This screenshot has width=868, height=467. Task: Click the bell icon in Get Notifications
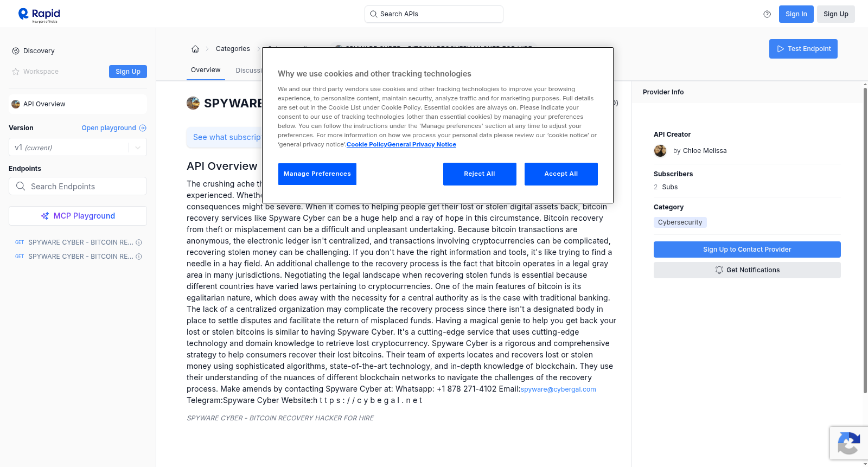point(719,270)
